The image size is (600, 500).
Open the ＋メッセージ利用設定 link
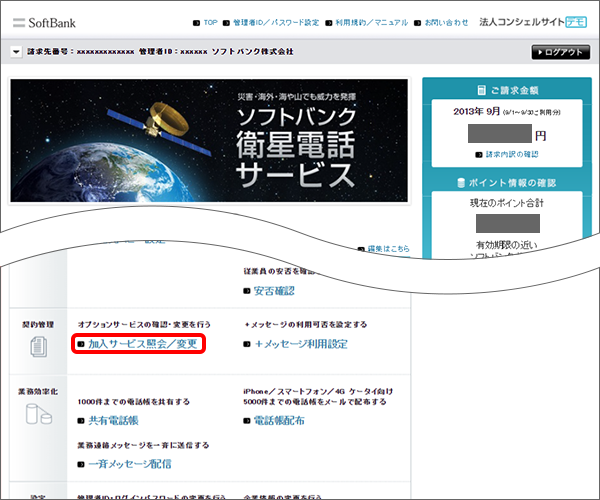click(301, 344)
